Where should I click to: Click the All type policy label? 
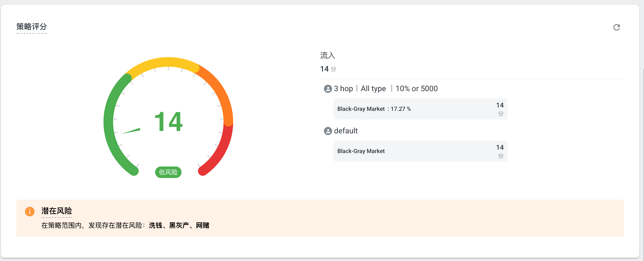point(373,89)
